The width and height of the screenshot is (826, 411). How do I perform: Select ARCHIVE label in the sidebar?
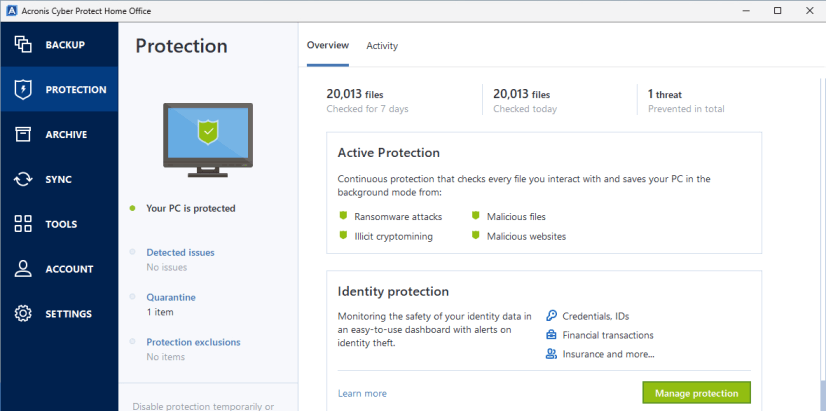[66, 134]
